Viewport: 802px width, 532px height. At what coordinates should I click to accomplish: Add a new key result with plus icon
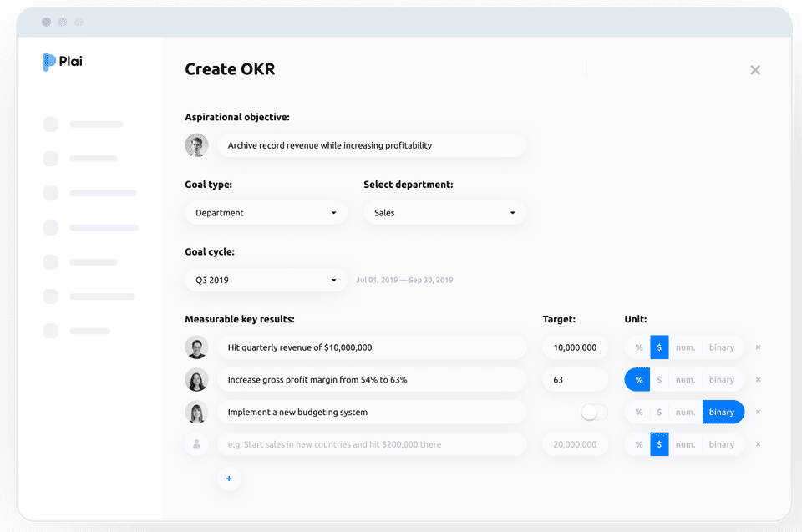229,479
